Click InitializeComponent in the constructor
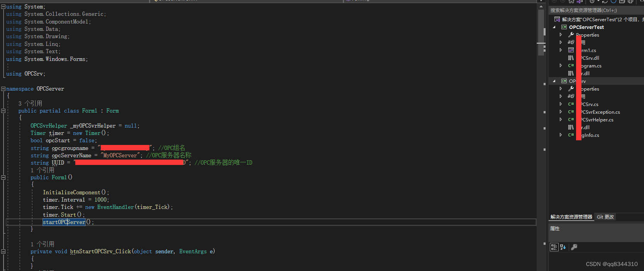 71,192
